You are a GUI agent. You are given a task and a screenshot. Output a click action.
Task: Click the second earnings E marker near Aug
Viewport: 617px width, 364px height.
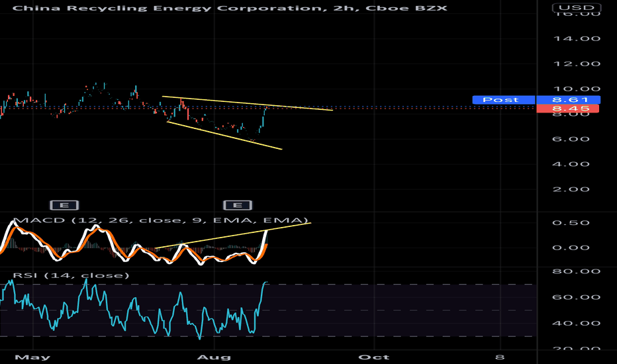tap(238, 205)
